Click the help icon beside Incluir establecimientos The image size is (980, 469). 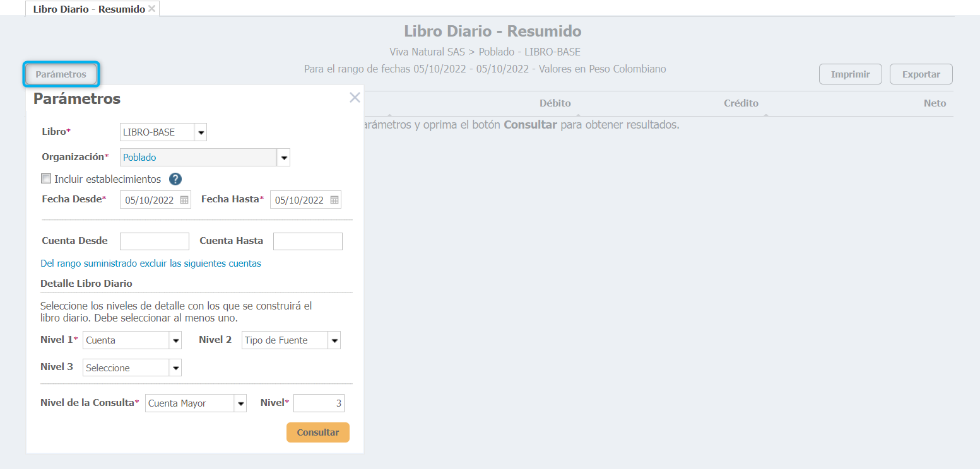click(x=175, y=179)
